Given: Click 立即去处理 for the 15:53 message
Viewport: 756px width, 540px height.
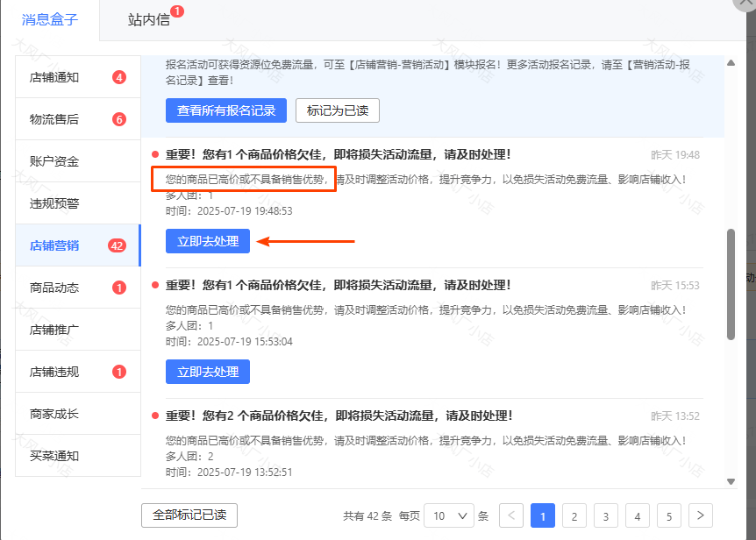Looking at the screenshot, I should 208,372.
